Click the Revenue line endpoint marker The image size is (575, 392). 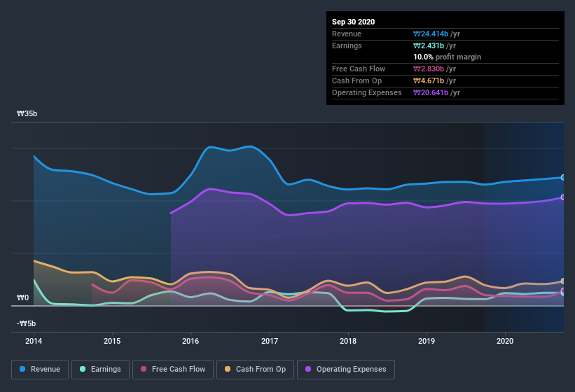point(563,177)
